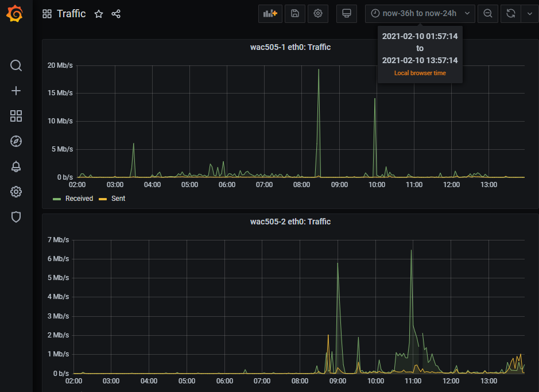
Task: Open the time range picker dropdown
Action: tap(420, 14)
